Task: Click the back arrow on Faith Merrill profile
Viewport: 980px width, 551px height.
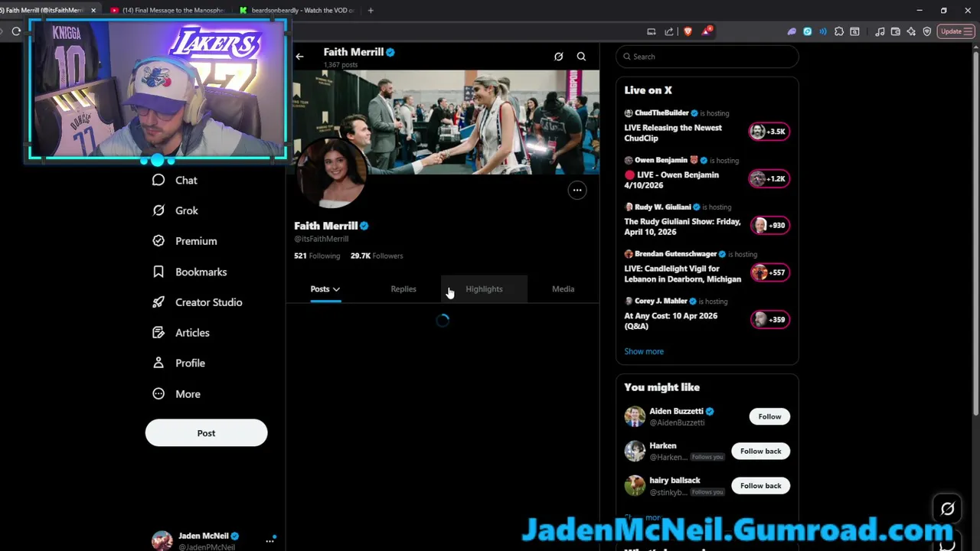Action: (299, 57)
